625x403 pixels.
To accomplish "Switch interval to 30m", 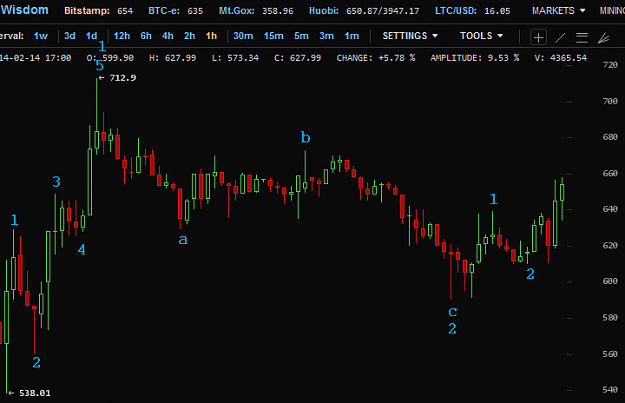I will (243, 36).
